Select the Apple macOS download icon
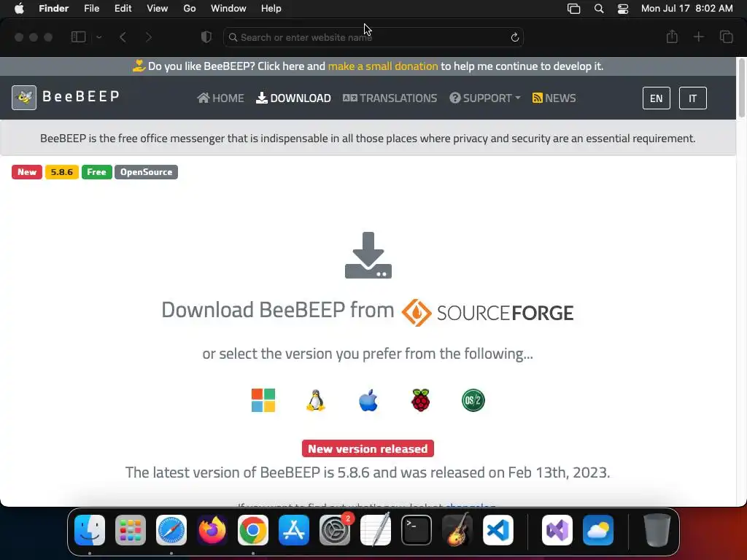Screen dimensions: 747x560 pyautogui.click(x=368, y=400)
